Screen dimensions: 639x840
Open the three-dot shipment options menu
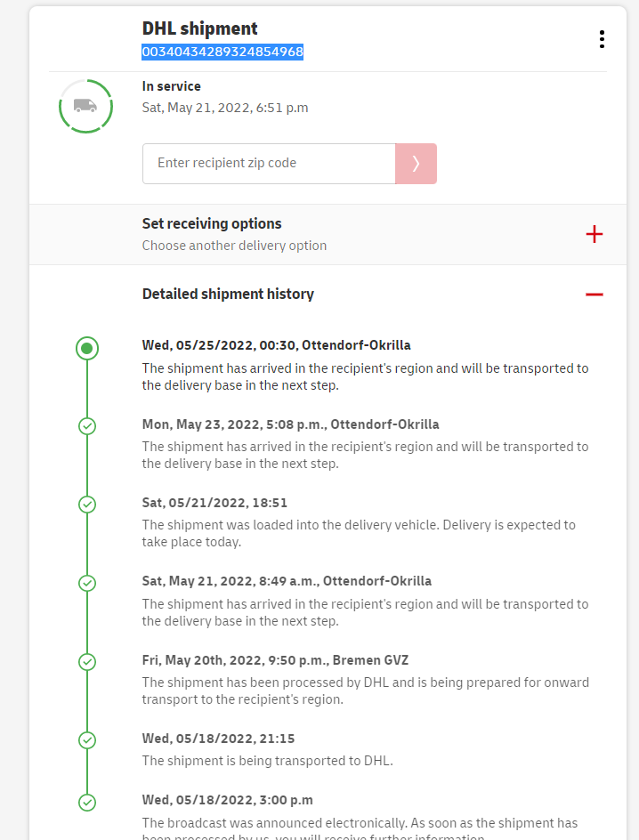coord(602,39)
